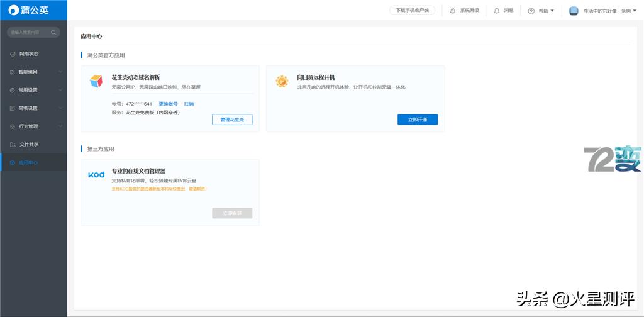Click the 注销 link
The image size is (644, 317).
189,104
